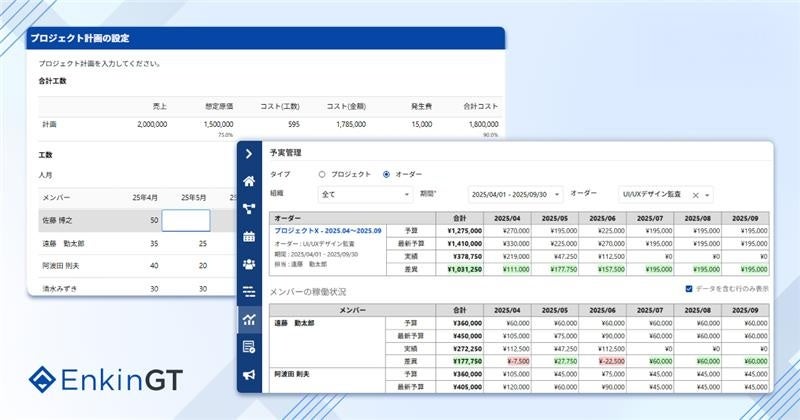Click the 25年4月 column header

pyautogui.click(x=145, y=197)
